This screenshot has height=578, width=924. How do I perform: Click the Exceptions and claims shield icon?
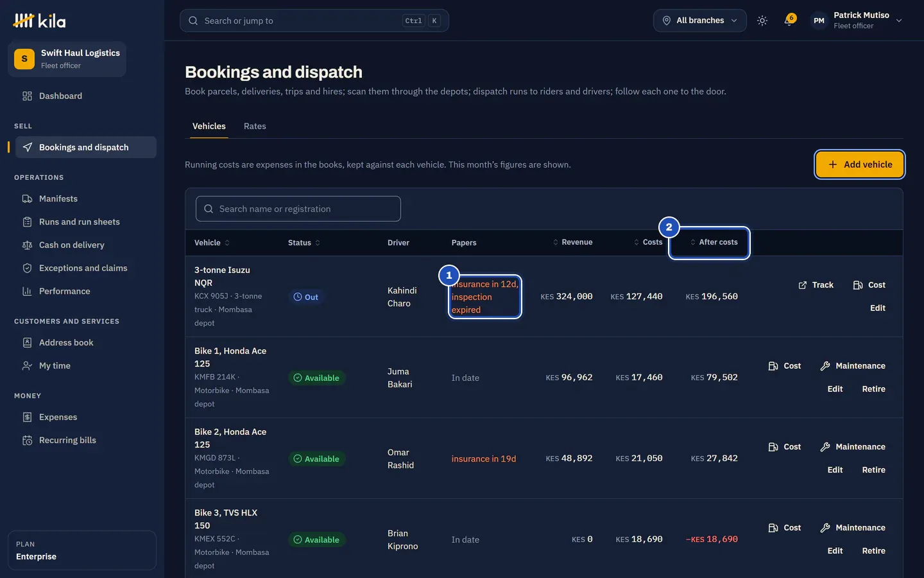(27, 268)
